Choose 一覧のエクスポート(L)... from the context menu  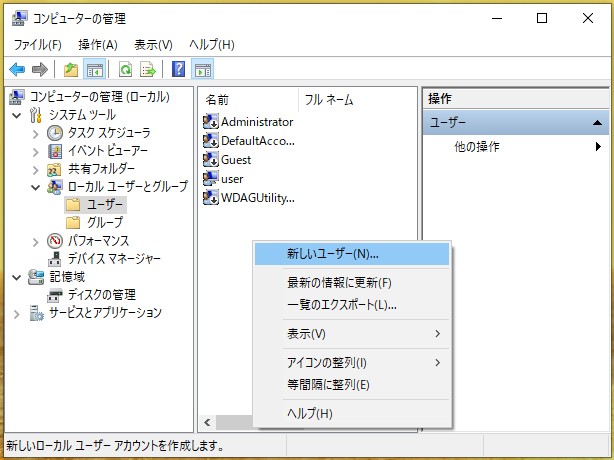[x=352, y=305]
